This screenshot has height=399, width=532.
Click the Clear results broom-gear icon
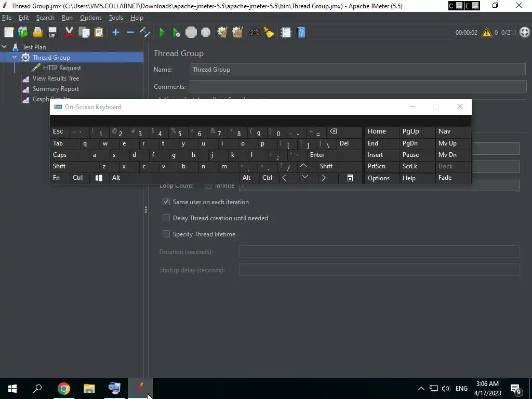click(x=222, y=33)
